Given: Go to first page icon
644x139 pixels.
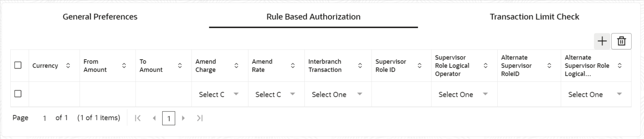Looking at the screenshot, I should click(138, 118).
